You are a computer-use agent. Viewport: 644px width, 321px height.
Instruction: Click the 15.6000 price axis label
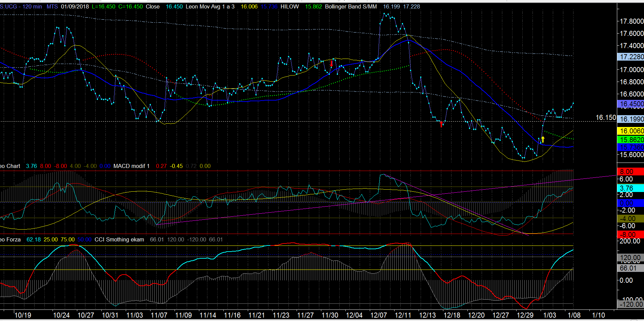(631, 155)
